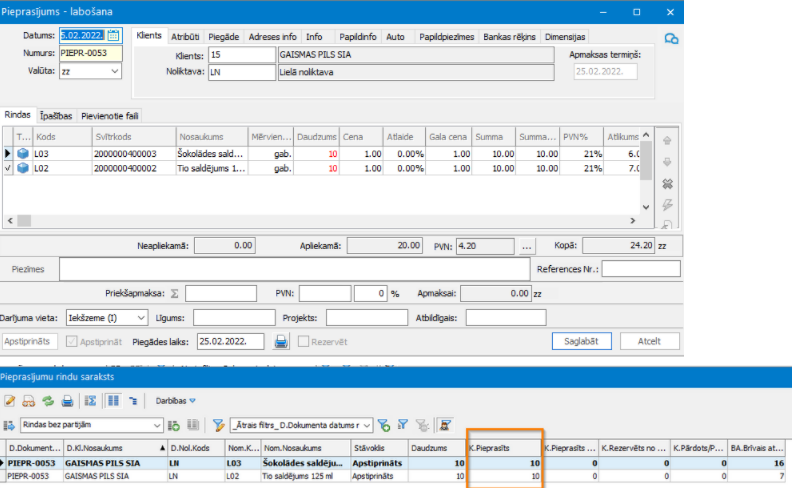Click the K.Pieprasīts column header
Image resolution: width=794 pixels, height=488 pixels.
tap(504, 448)
